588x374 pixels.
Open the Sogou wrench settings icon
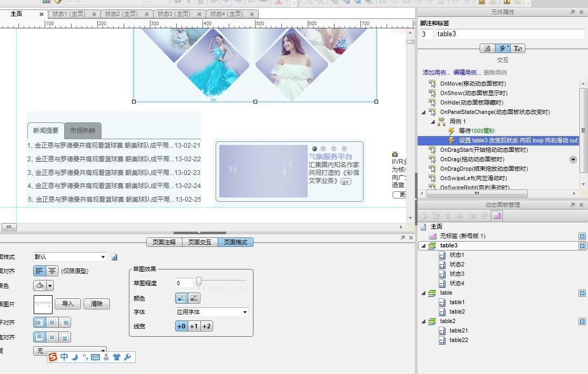[127, 357]
